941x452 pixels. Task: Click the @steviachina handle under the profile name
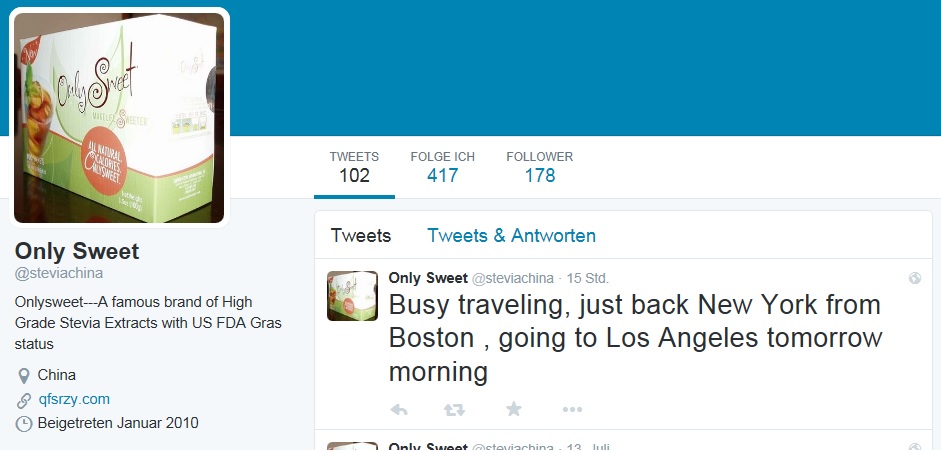(59, 273)
